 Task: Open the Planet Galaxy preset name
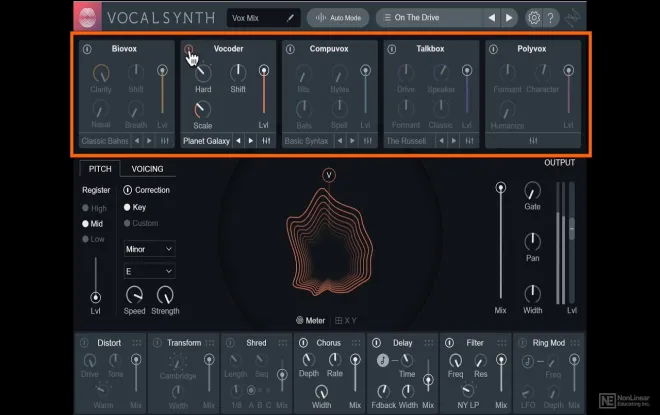(206, 141)
